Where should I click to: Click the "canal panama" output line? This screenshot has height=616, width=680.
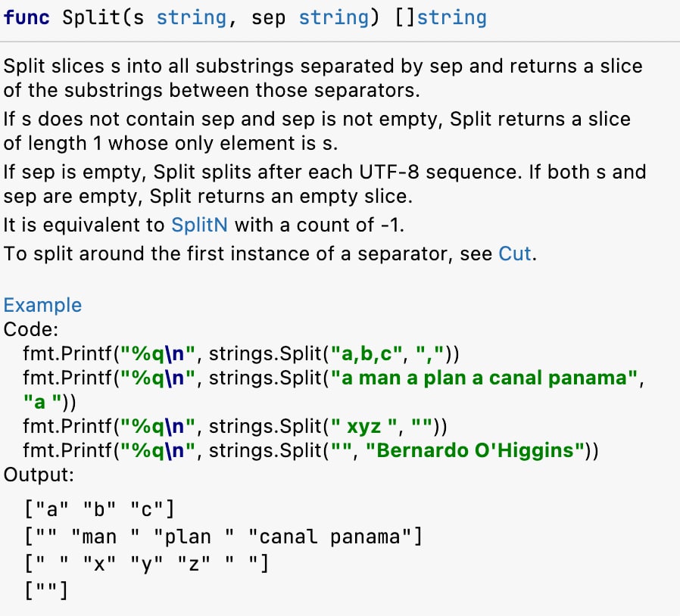click(x=223, y=537)
